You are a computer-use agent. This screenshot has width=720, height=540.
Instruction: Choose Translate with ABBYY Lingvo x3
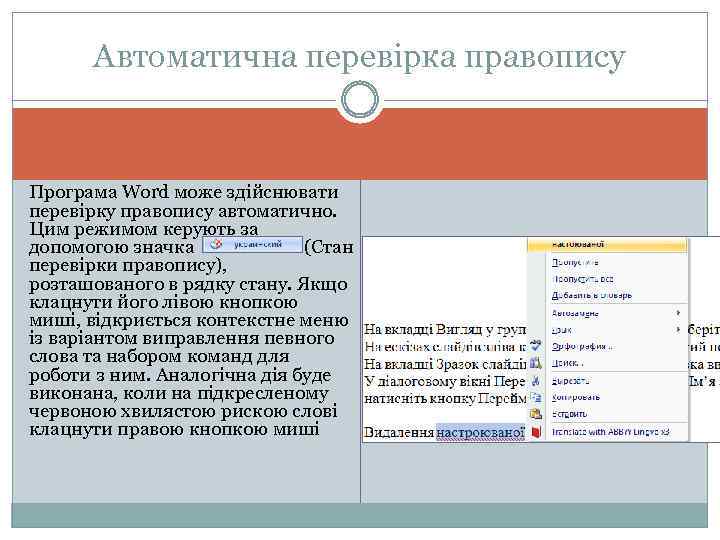click(610, 432)
